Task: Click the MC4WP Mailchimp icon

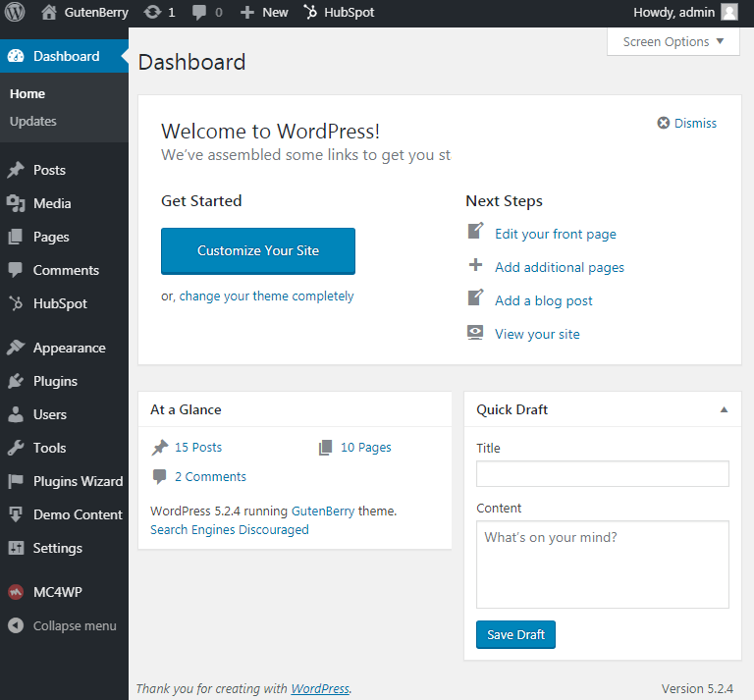Action: tap(16, 592)
